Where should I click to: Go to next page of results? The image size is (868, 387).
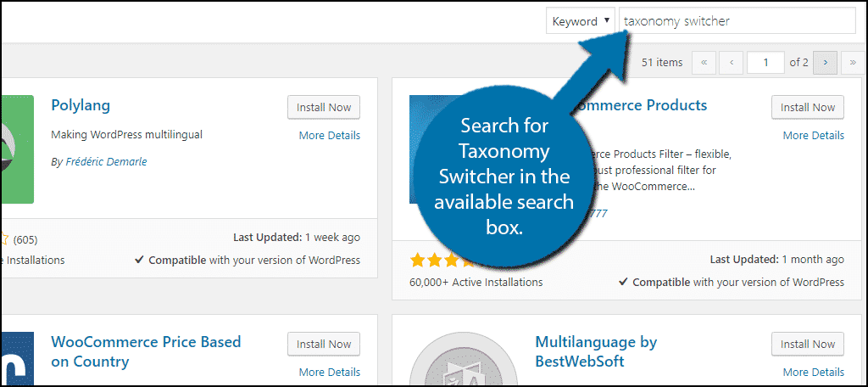pos(826,63)
